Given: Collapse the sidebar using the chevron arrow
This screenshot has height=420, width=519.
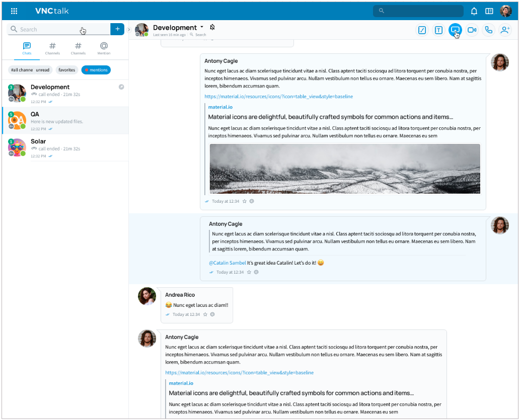Looking at the screenshot, I should pos(129,30).
